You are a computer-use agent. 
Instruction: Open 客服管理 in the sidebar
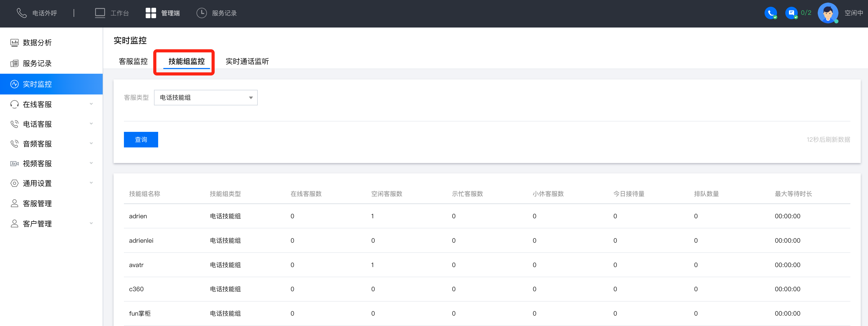[37, 203]
